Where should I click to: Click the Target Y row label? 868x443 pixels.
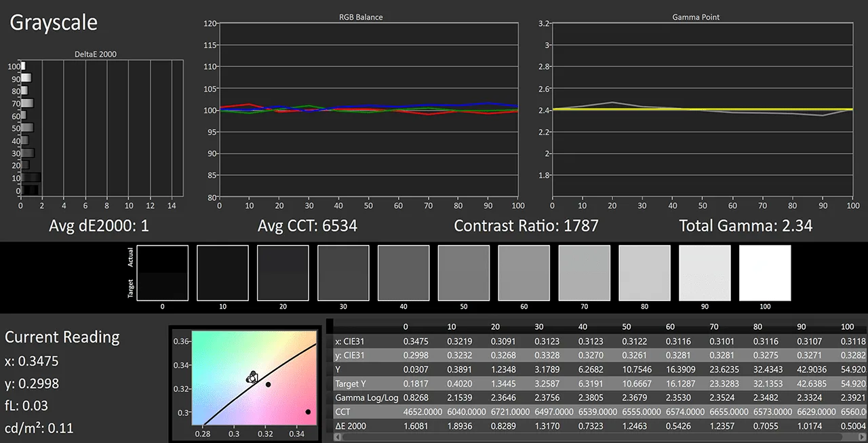pyautogui.click(x=351, y=383)
